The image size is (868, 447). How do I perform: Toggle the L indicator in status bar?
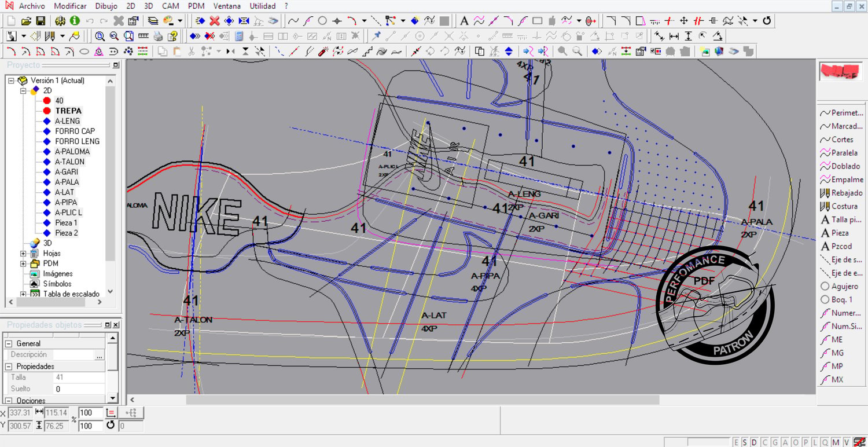point(815,442)
